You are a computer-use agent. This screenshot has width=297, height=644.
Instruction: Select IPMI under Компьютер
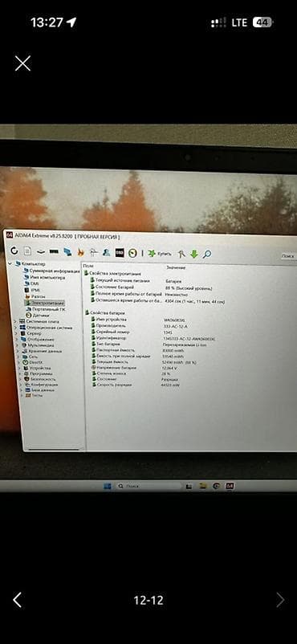click(x=32, y=290)
